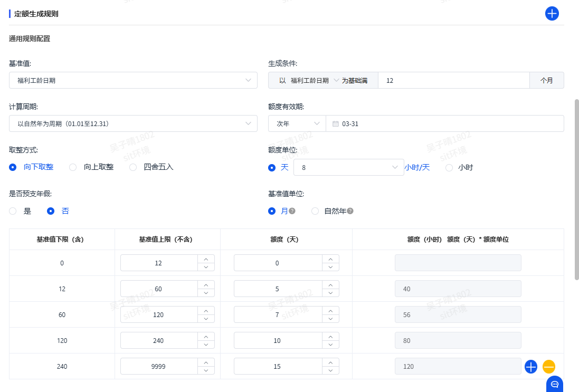Viewport: 579px width, 392px height.
Task: Decrease the quota days value of 15
Action: pyautogui.click(x=330, y=370)
